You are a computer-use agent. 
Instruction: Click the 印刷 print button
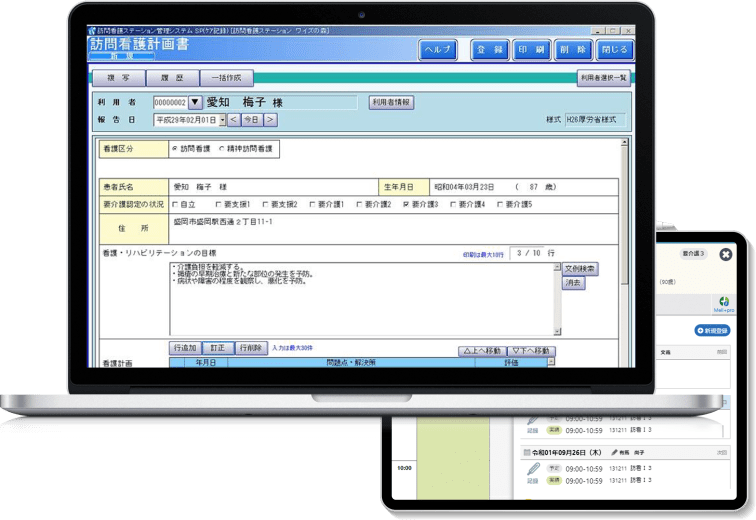tap(531, 50)
